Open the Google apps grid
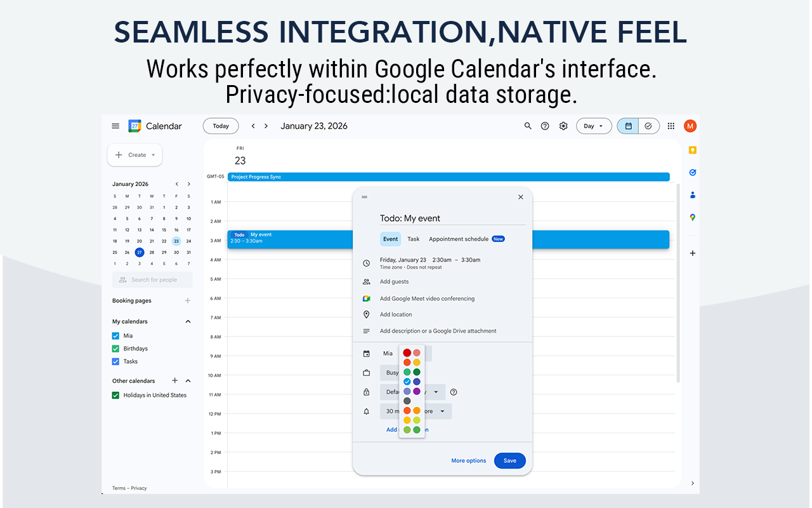This screenshot has width=812, height=508. tap(671, 126)
